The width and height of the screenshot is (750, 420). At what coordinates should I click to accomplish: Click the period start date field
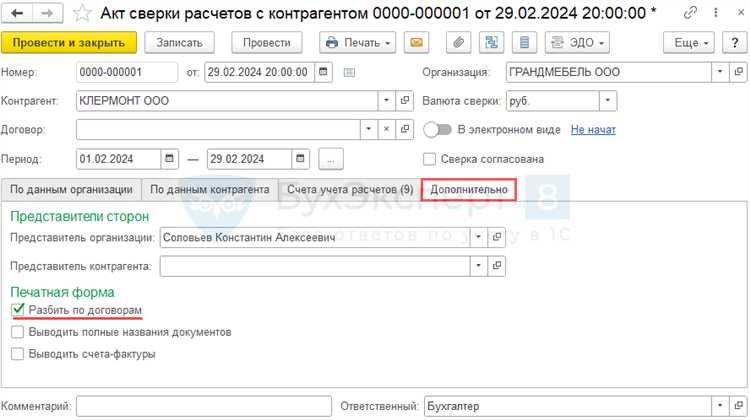tap(119, 159)
